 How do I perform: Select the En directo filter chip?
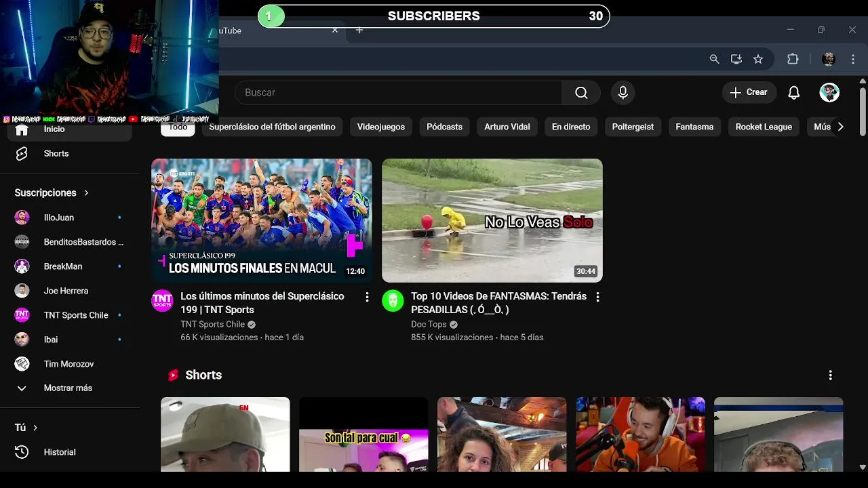coord(571,127)
